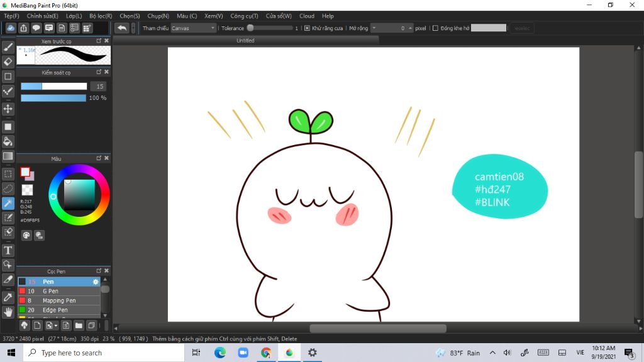
Task: Click the Tolerance slider
Action: tap(270, 28)
